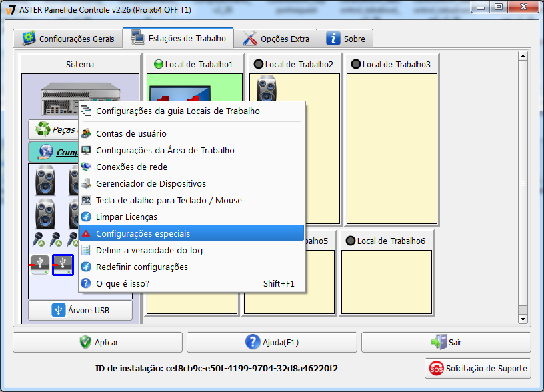Click the Sistema panel header
Image resolution: width=544 pixels, height=392 pixels.
(x=80, y=64)
